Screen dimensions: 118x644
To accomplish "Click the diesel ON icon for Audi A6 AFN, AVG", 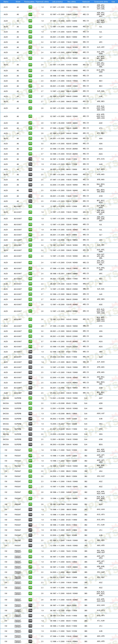I will tap(30, 159).
